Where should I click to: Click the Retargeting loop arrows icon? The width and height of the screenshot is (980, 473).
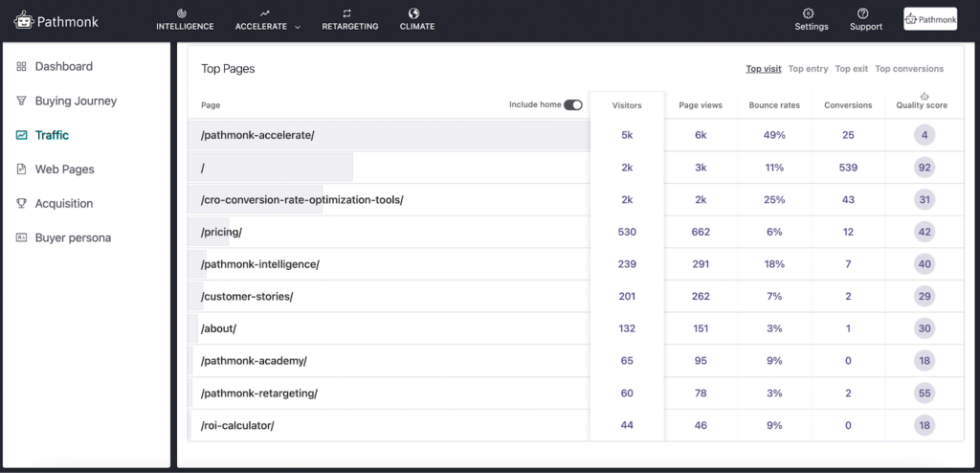[346, 13]
